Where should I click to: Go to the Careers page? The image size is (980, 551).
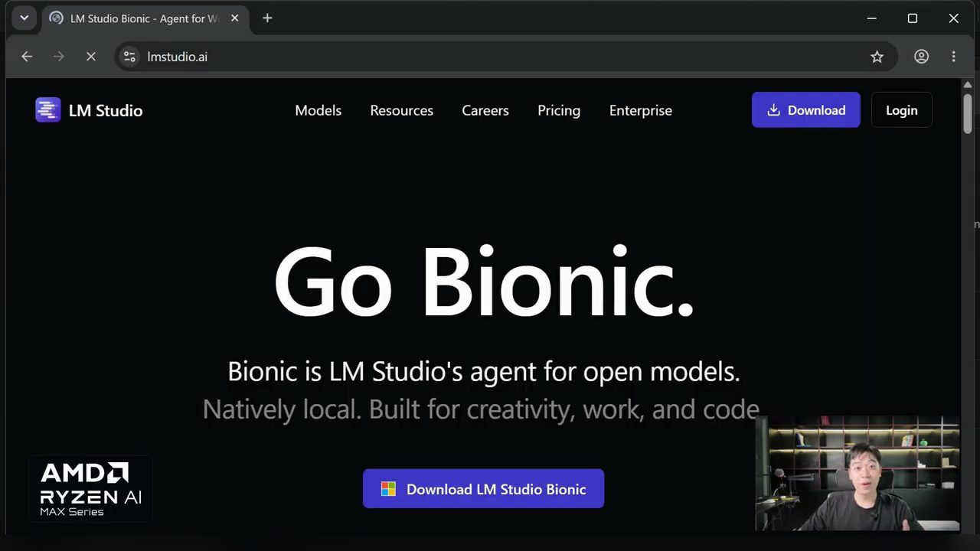(x=485, y=110)
